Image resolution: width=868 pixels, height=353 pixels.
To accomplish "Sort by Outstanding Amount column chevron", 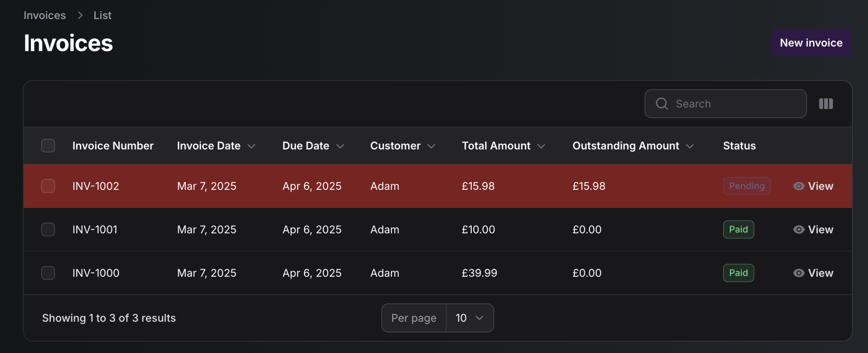I will pos(690,146).
